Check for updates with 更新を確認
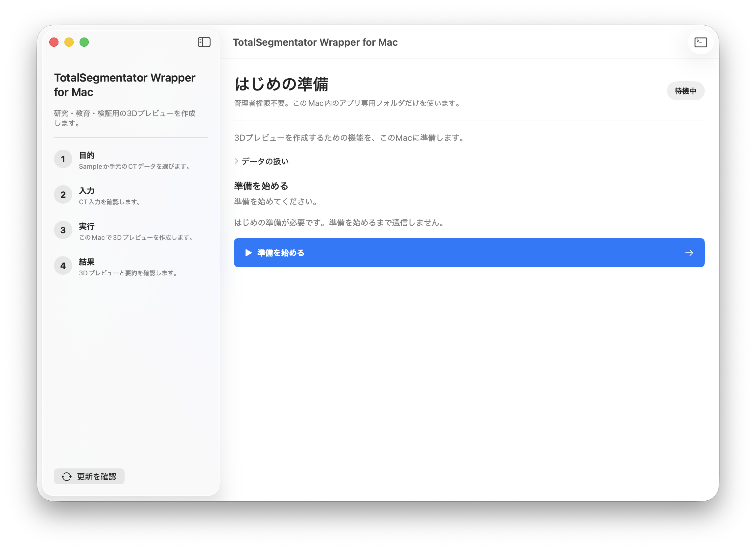The image size is (756, 550). coord(89,476)
